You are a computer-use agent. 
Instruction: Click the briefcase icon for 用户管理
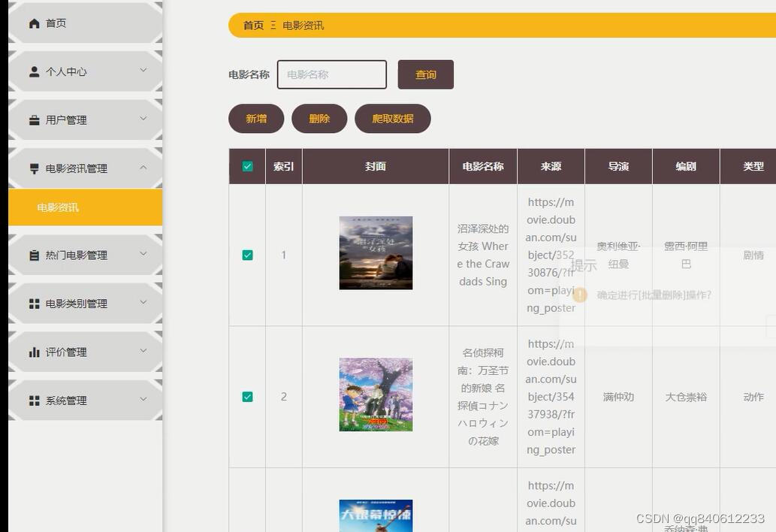[x=34, y=120]
